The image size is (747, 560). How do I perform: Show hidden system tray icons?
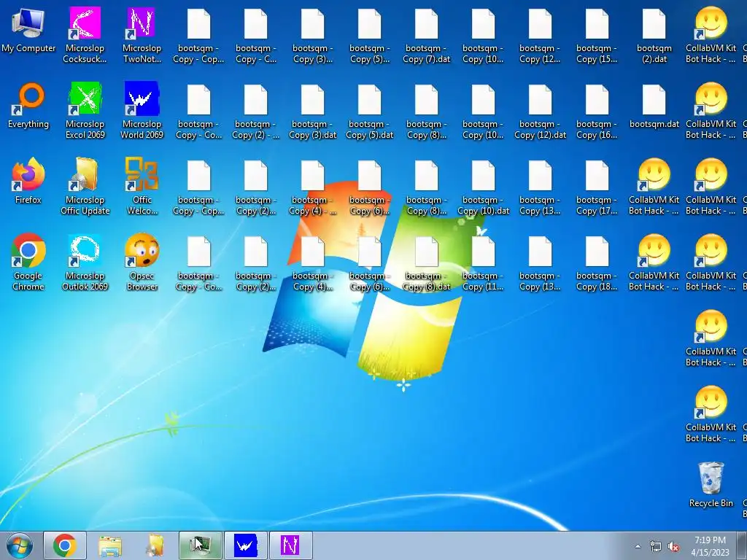(x=638, y=546)
